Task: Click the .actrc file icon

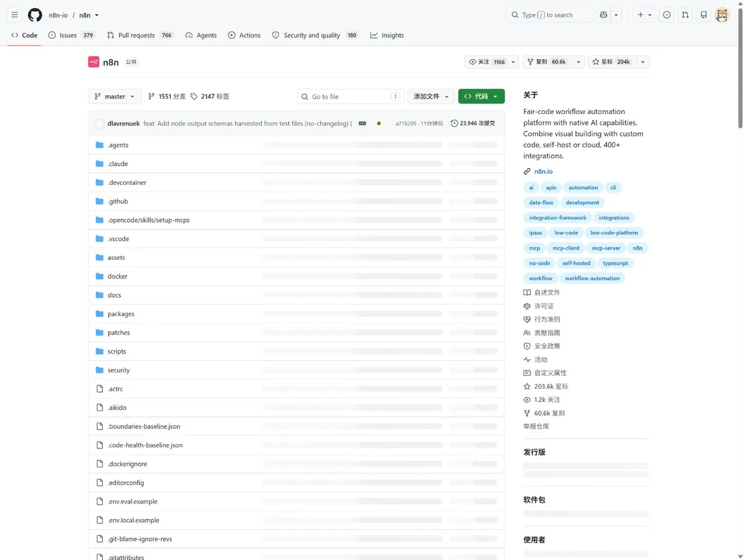Action: (x=100, y=389)
